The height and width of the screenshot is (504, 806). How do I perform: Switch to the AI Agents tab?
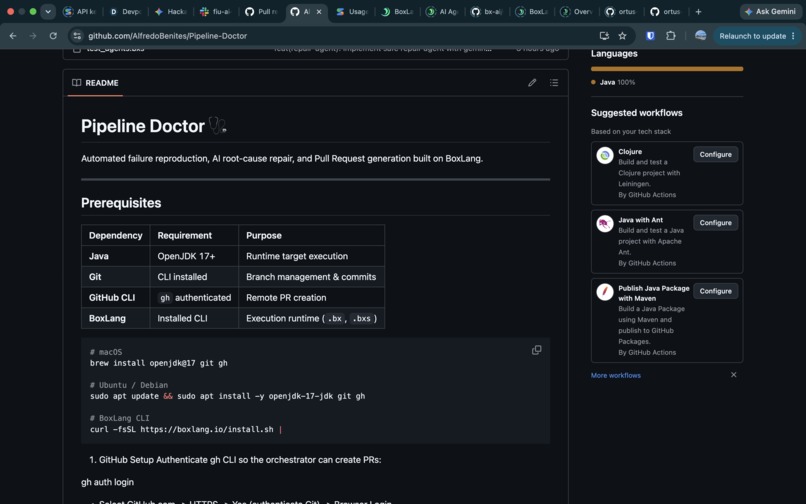pos(442,11)
